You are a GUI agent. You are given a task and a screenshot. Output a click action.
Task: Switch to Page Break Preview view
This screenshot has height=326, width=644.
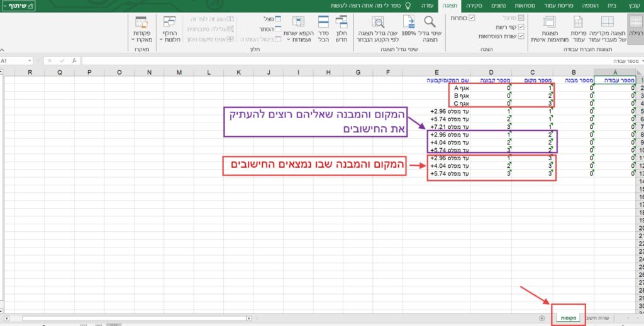608,30
